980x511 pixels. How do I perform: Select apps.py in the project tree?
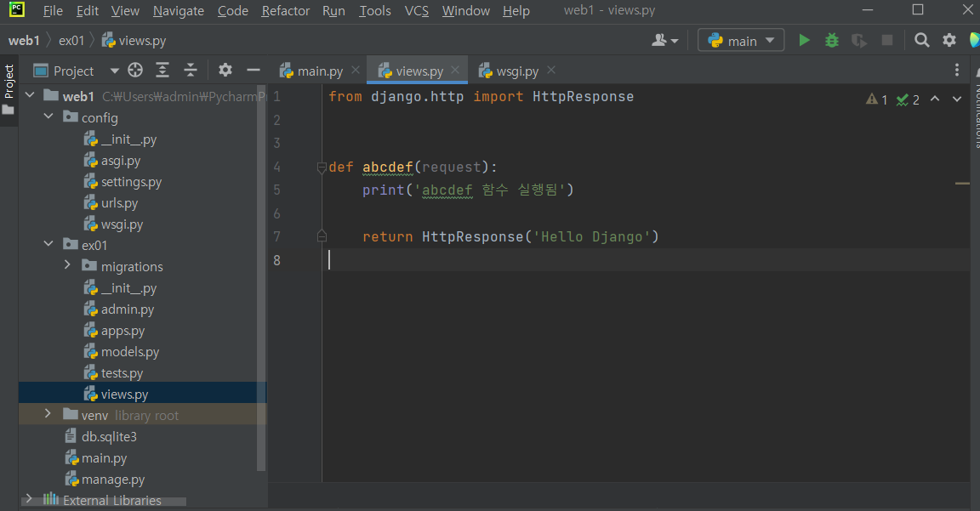pyautogui.click(x=114, y=331)
